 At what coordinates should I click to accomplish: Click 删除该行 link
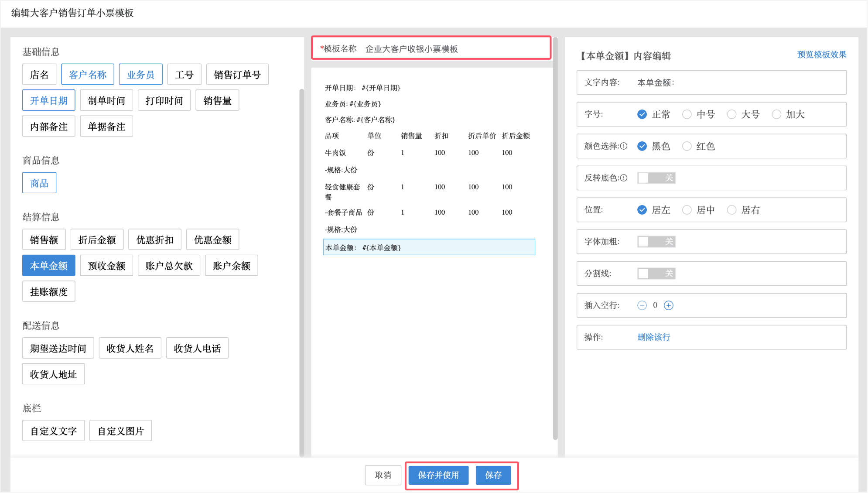tap(653, 337)
